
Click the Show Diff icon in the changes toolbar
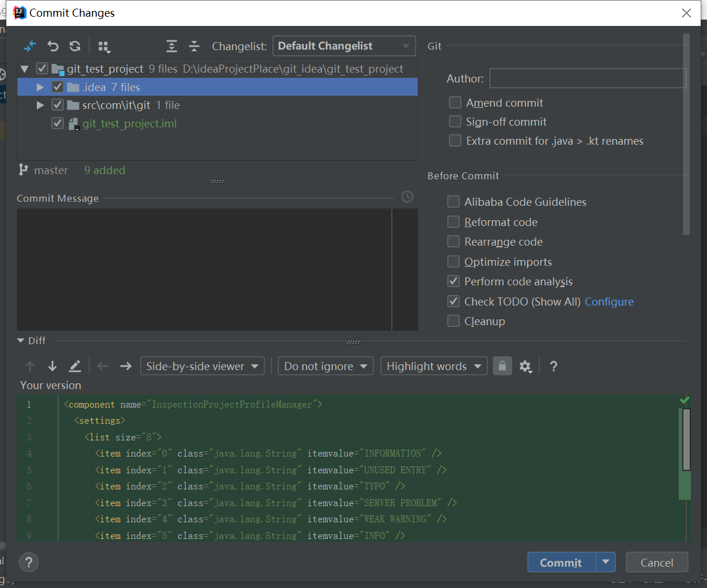click(30, 46)
